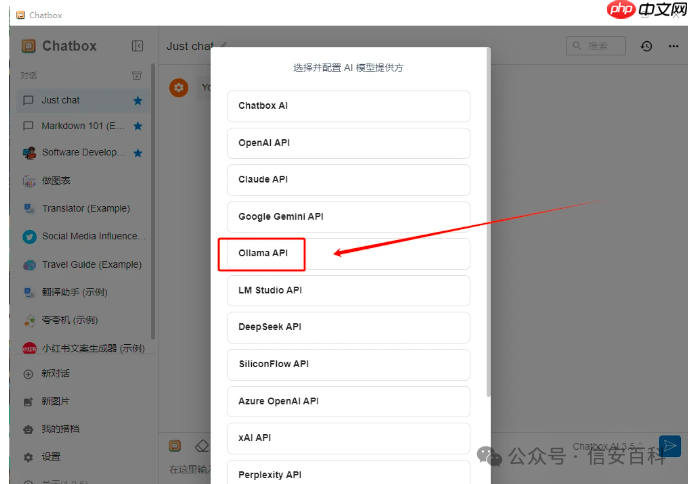Open the 夸夸机 (示例) conversation
This screenshot has height=484, width=688.
pos(83,320)
